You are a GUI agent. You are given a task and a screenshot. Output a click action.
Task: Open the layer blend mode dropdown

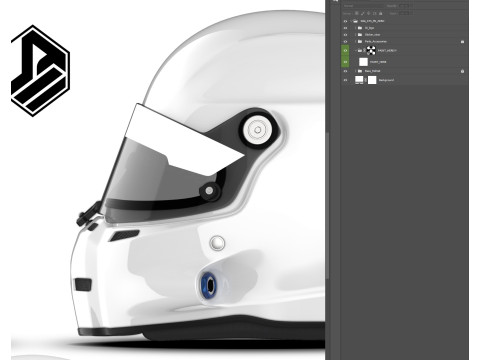[363, 6]
